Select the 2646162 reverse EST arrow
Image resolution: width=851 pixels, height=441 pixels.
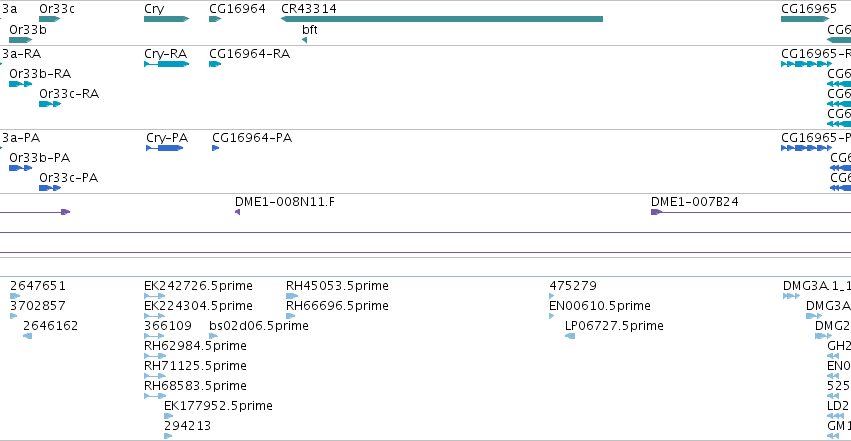[27, 336]
